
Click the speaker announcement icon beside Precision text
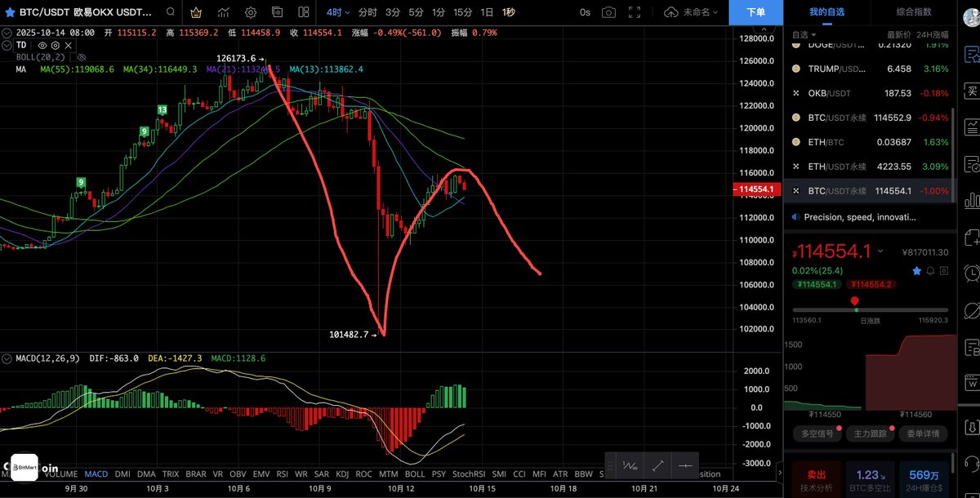[x=795, y=217]
